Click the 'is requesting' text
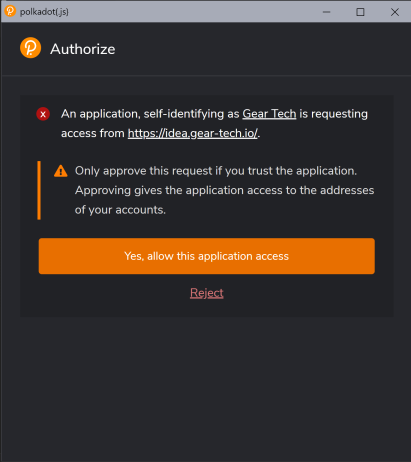Image resolution: width=411 pixels, height=462 pixels. (x=333, y=114)
